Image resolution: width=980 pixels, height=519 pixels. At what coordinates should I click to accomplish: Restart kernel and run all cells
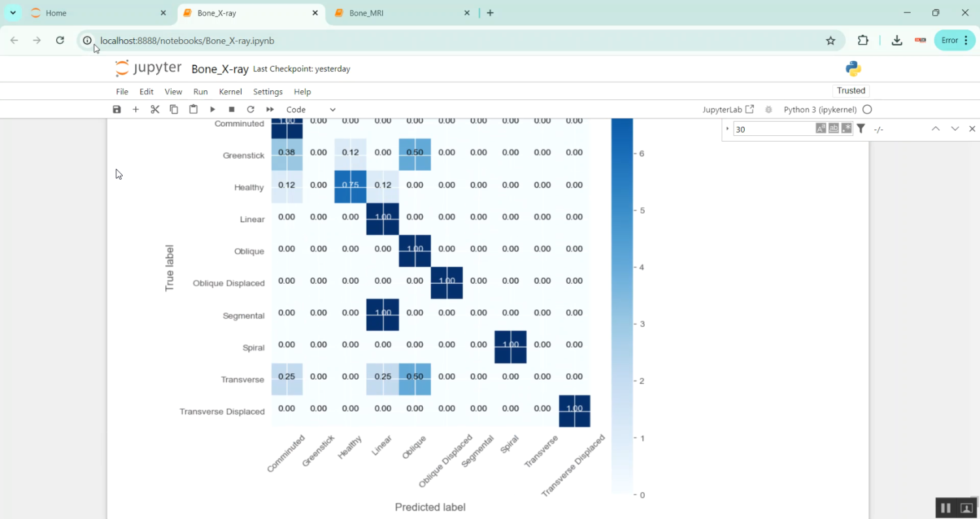pyautogui.click(x=270, y=110)
